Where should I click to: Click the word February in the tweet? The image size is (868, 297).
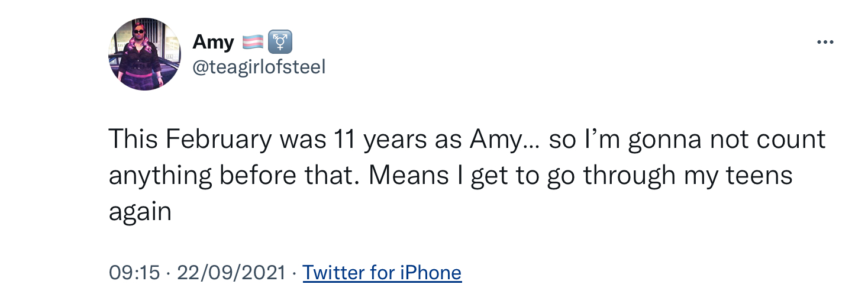tap(218, 141)
